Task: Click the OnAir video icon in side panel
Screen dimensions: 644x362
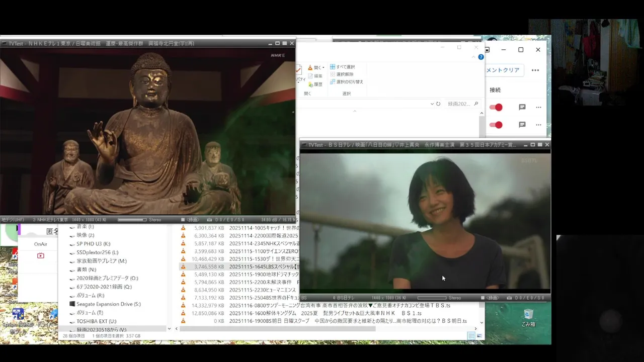Action: 41,255
